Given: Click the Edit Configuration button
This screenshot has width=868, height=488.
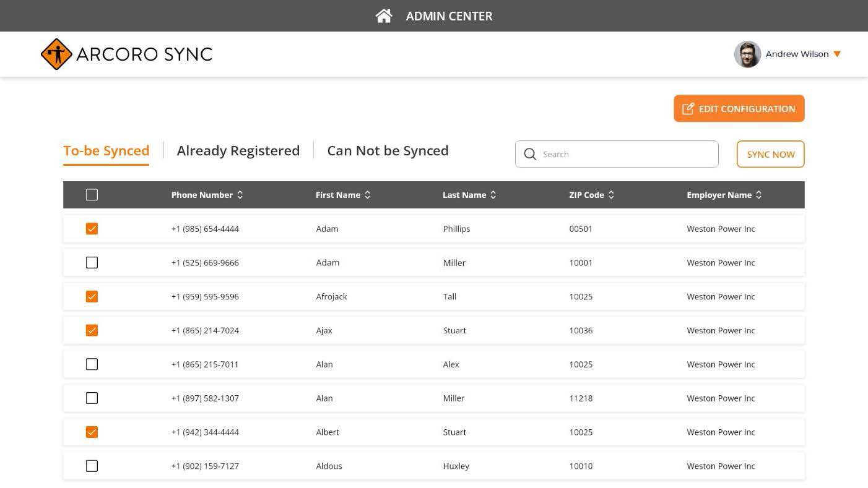Looking at the screenshot, I should click(739, 108).
